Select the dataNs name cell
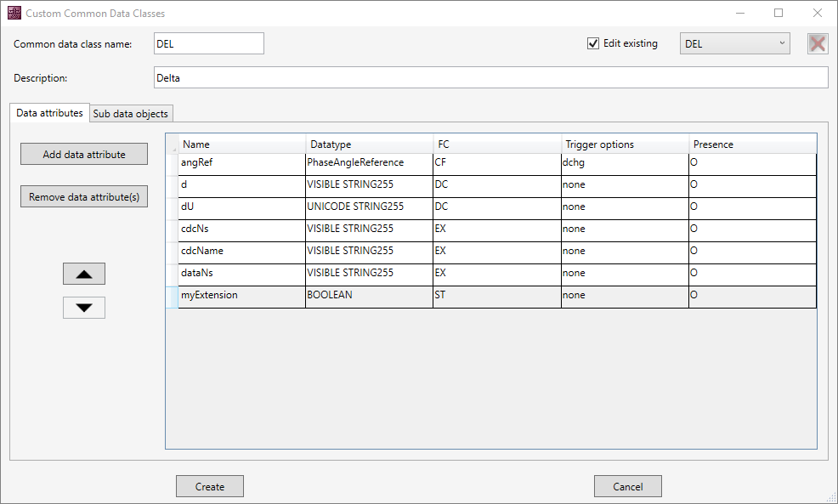838x504 pixels. 241,275
